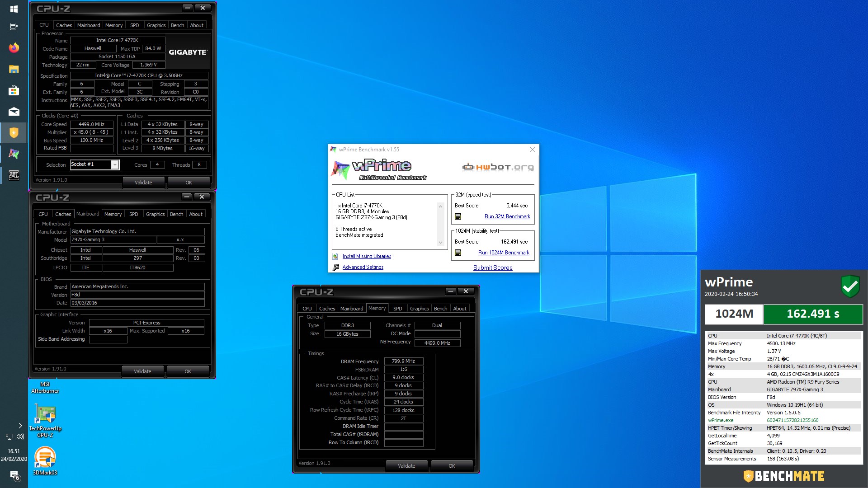This screenshot has width=868, height=488.
Task: Open SPD tab in top CPU-Z window
Action: pos(134,25)
